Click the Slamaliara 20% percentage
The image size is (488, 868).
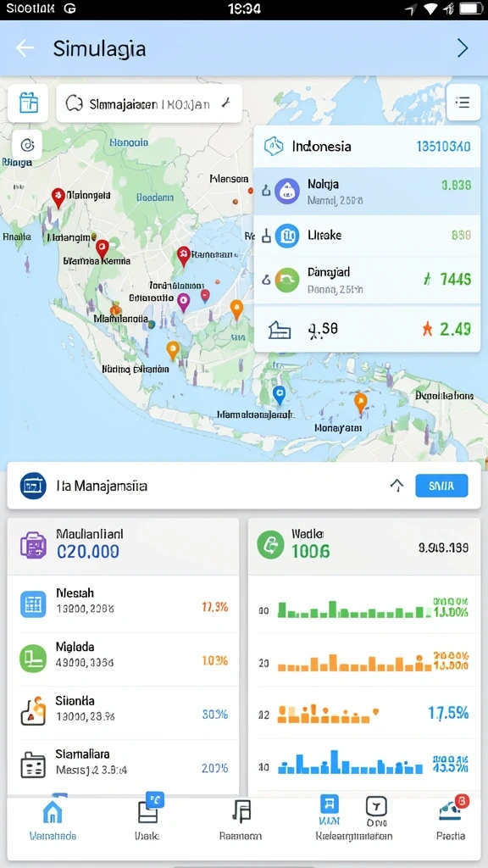tap(214, 768)
